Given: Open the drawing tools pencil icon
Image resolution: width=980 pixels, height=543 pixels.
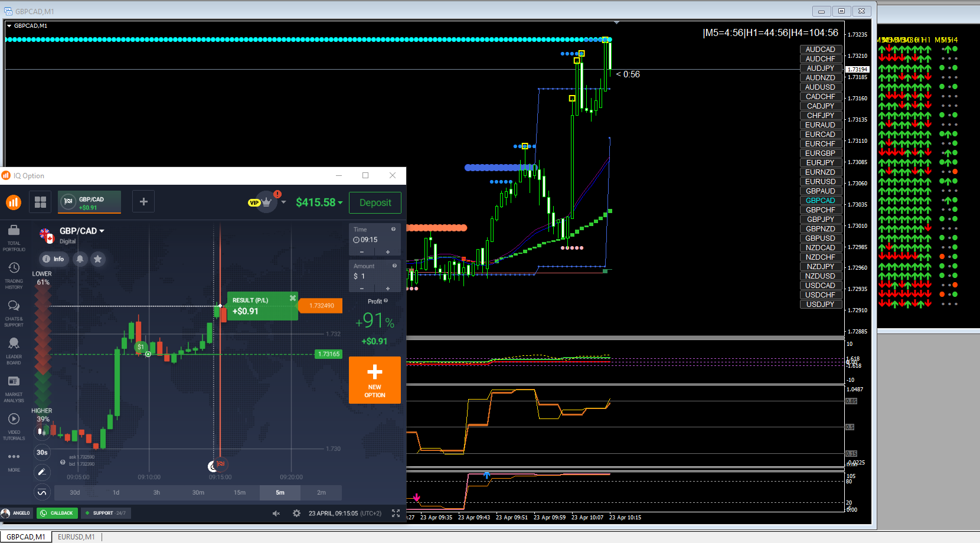Looking at the screenshot, I should pos(42,472).
